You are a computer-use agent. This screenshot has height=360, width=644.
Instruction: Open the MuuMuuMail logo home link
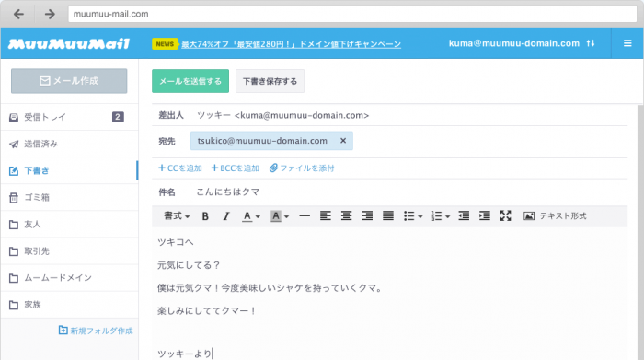(x=69, y=43)
